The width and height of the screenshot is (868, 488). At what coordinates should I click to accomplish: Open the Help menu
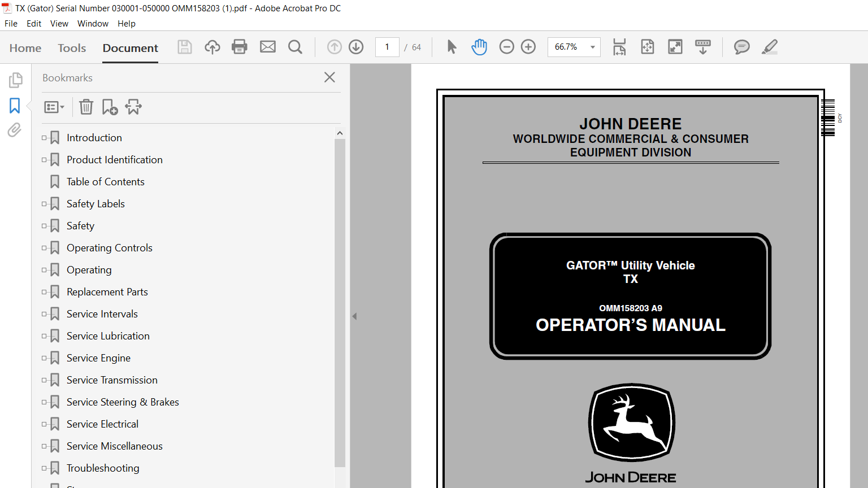pyautogui.click(x=127, y=24)
